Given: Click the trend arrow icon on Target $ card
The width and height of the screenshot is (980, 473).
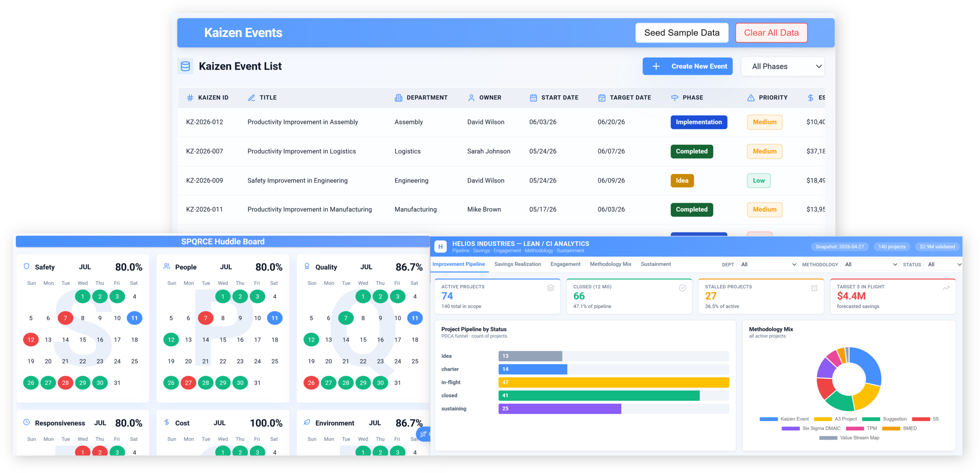Looking at the screenshot, I should coord(946,288).
